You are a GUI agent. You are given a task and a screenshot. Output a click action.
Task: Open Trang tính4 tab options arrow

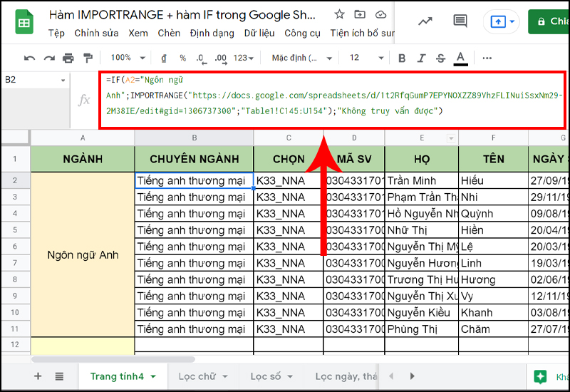point(153,377)
